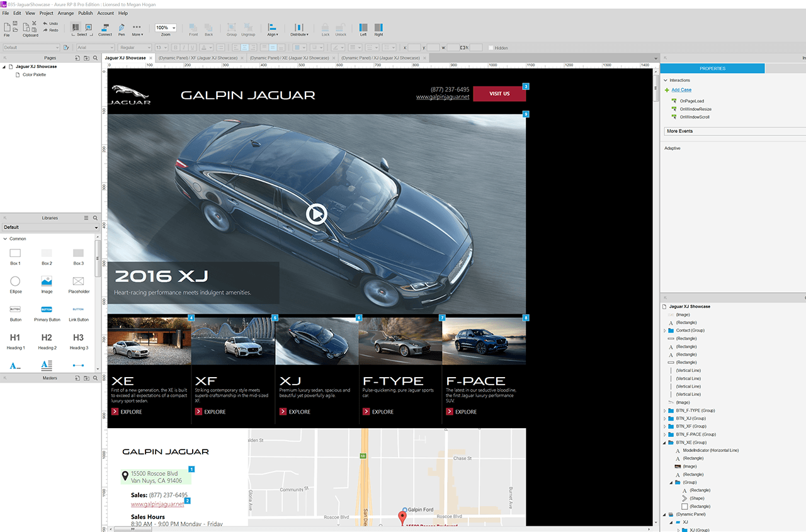This screenshot has height=532, width=806.
Task: Open the Distribute dropdown
Action: tap(299, 28)
